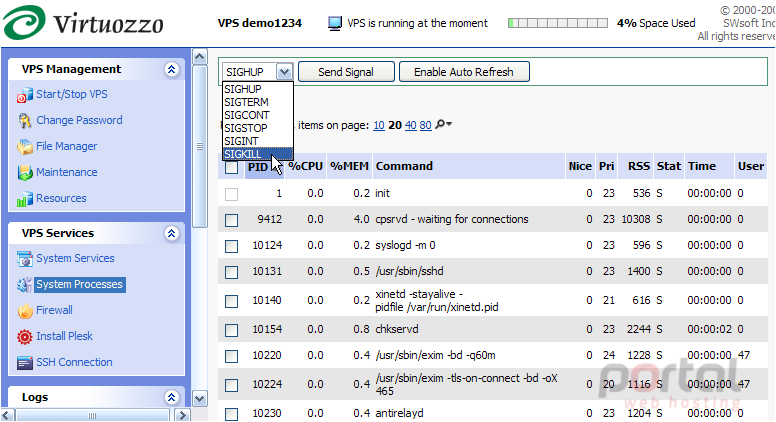Open the Maintenance link
This screenshot has width=776, height=422.
click(67, 172)
